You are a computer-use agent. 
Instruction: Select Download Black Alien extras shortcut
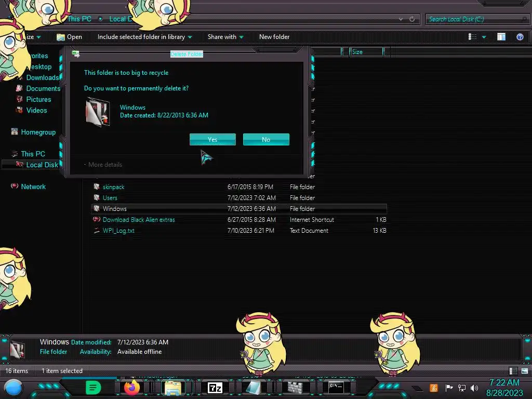(239, 220)
